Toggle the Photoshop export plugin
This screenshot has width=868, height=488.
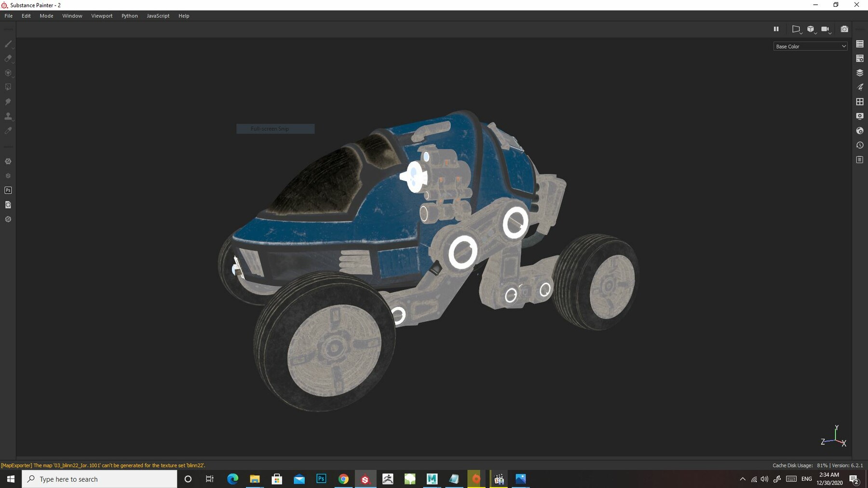pos(8,190)
